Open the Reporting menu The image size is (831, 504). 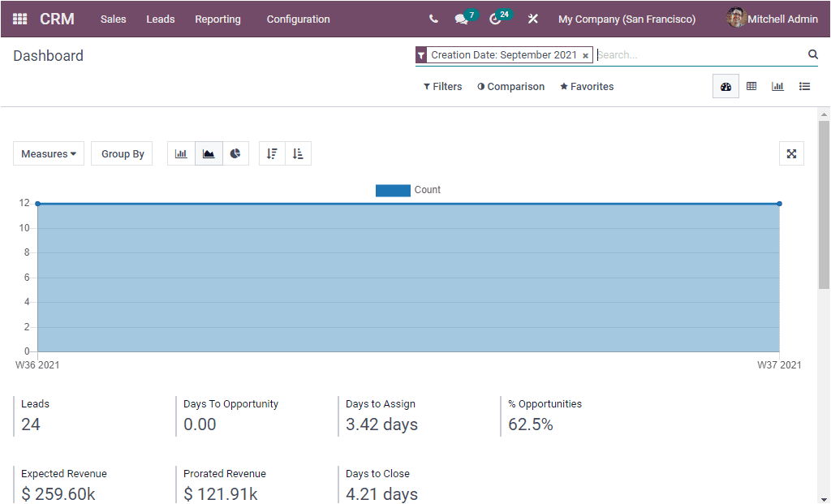click(x=217, y=19)
